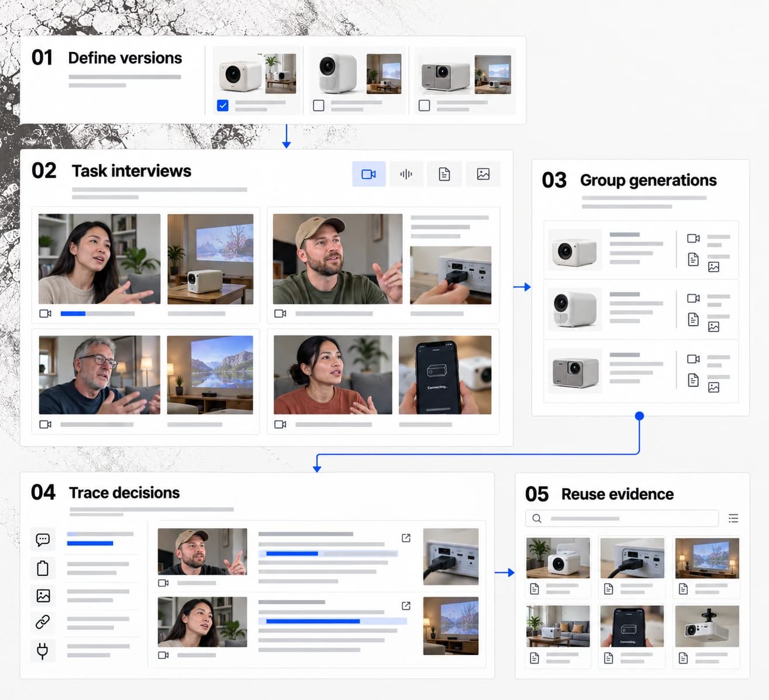Click document icon for first group generation

[x=694, y=260]
